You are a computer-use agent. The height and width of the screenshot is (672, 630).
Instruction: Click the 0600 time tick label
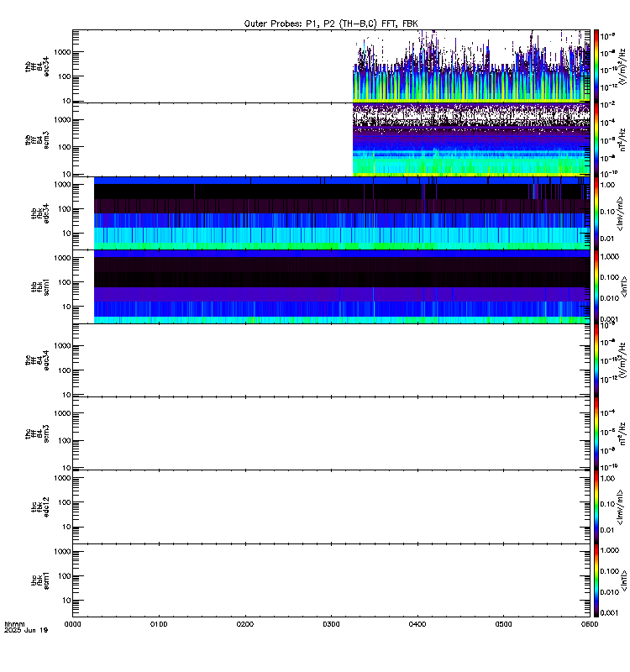[590, 624]
